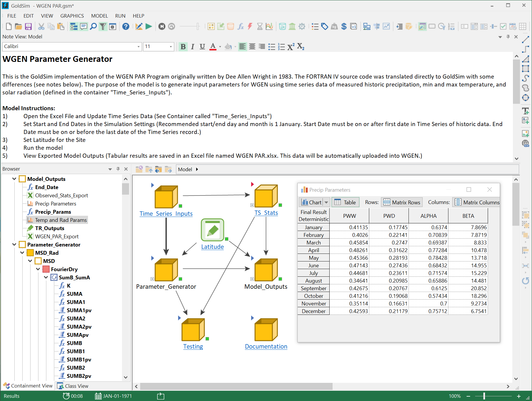Click the lightning bolt event icon
The height and width of the screenshot is (401, 532).
250,27
